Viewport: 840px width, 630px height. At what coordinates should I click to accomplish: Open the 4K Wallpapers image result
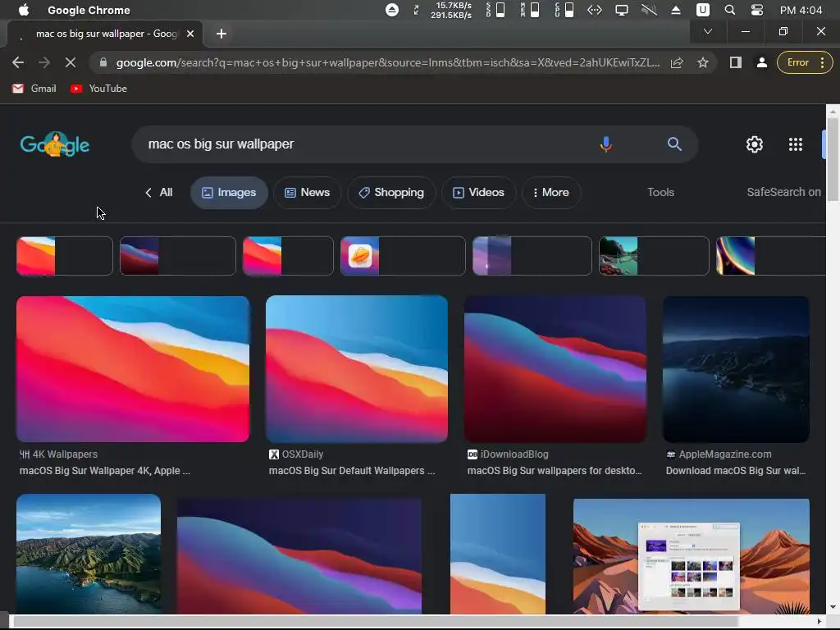133,369
